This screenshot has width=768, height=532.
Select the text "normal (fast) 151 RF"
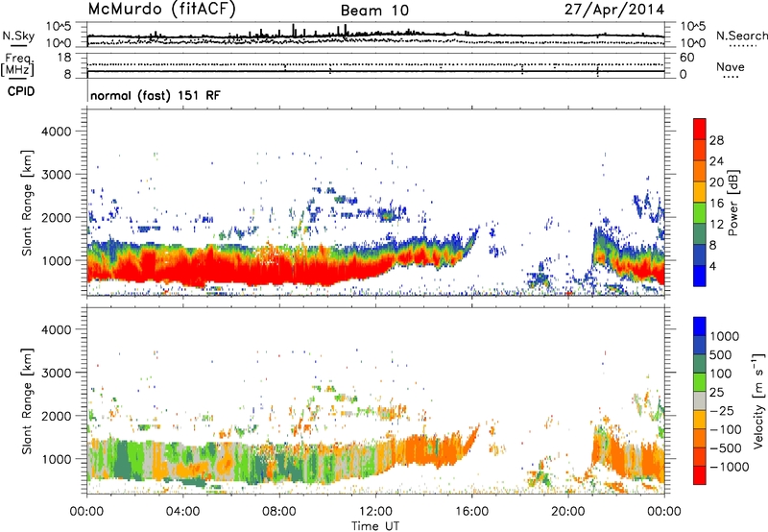(x=156, y=95)
